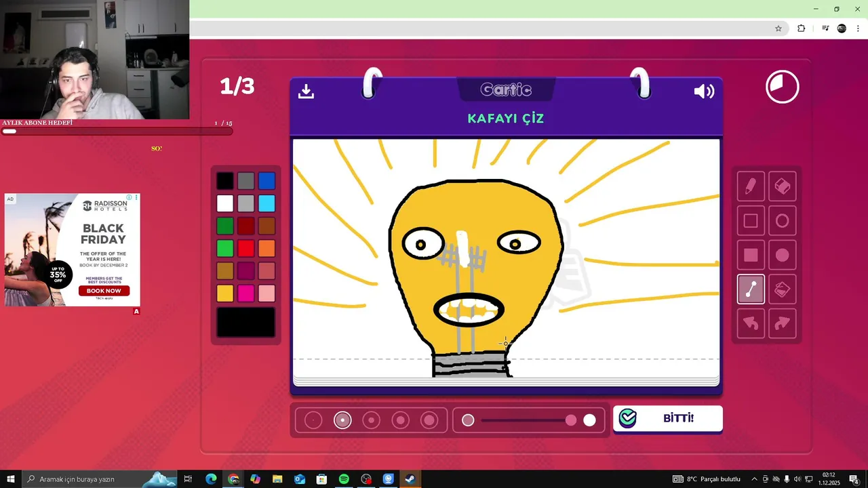Click the taskbar clock showing 02:12
The height and width of the screenshot is (488, 868).
828,479
